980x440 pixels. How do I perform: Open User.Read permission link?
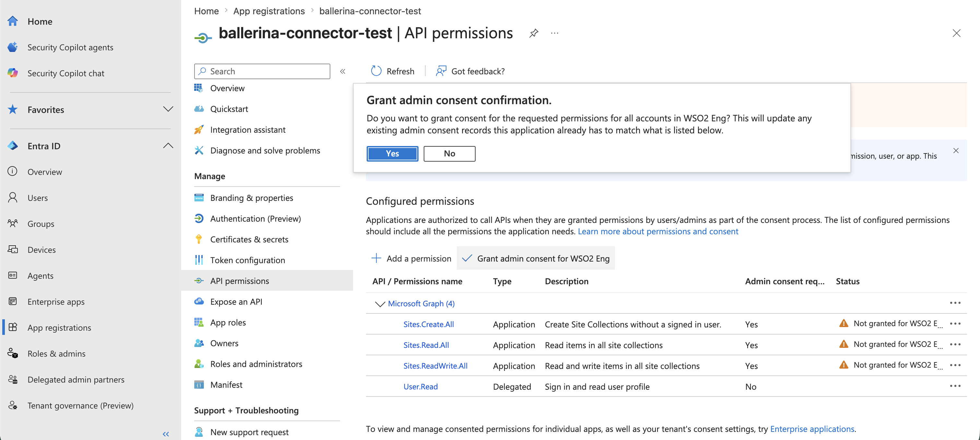pos(420,387)
